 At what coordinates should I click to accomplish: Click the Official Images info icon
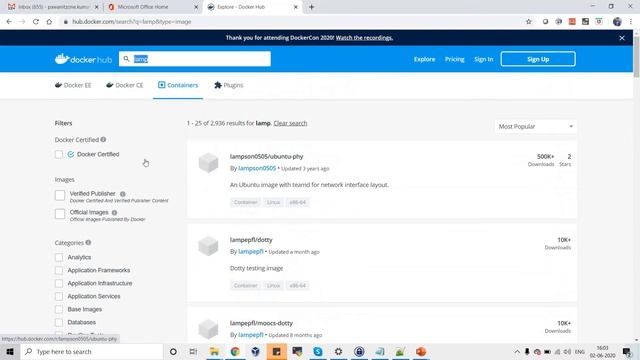click(114, 213)
